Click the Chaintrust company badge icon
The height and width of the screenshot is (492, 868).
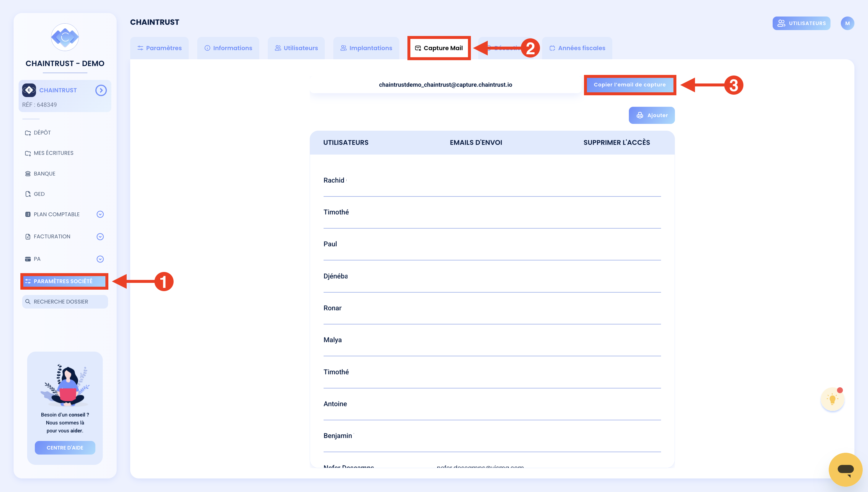click(x=29, y=90)
